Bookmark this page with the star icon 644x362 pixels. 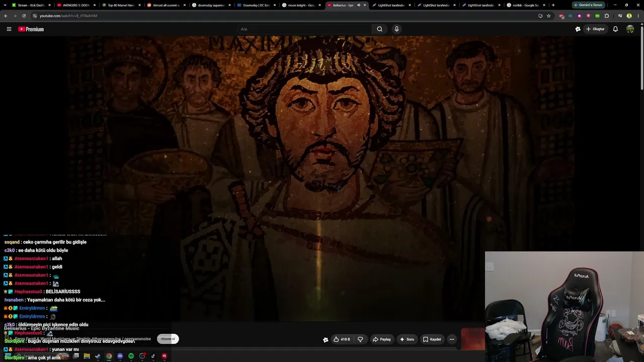pyautogui.click(x=549, y=16)
